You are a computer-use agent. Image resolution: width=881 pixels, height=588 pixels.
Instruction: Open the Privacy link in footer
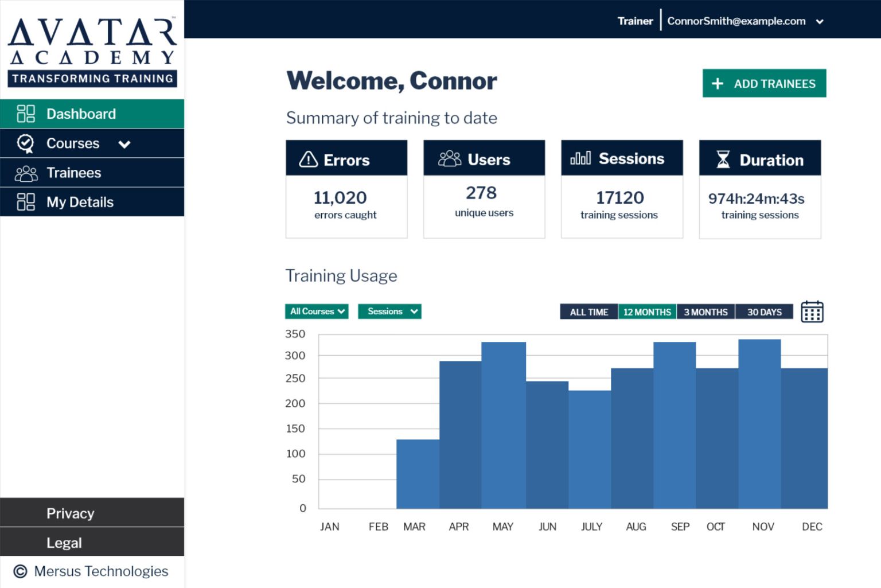point(70,513)
